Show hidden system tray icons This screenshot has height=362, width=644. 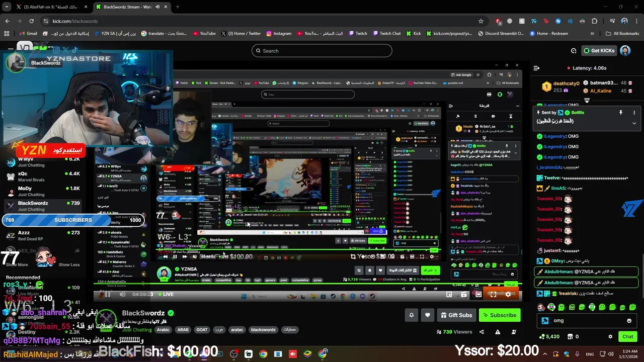(x=545, y=354)
